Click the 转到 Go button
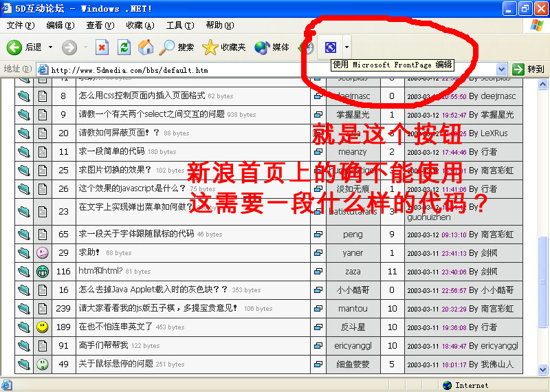This screenshot has height=392, width=550. pyautogui.click(x=528, y=69)
